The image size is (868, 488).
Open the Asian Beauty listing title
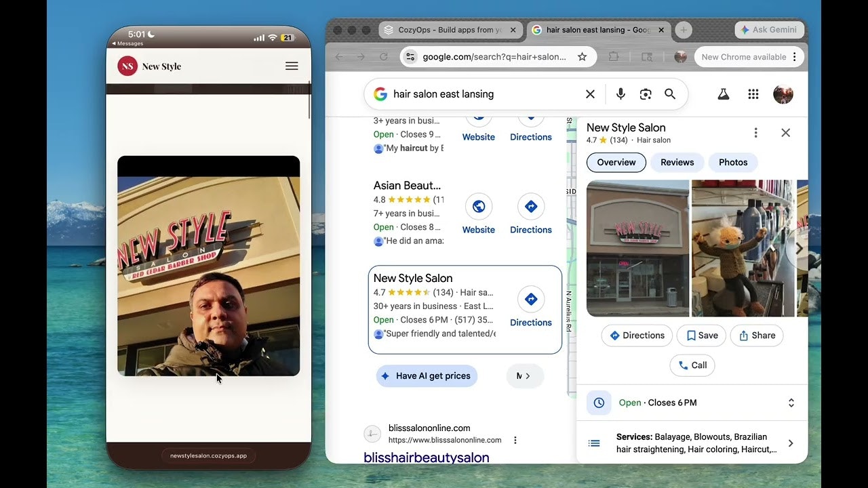[407, 185]
